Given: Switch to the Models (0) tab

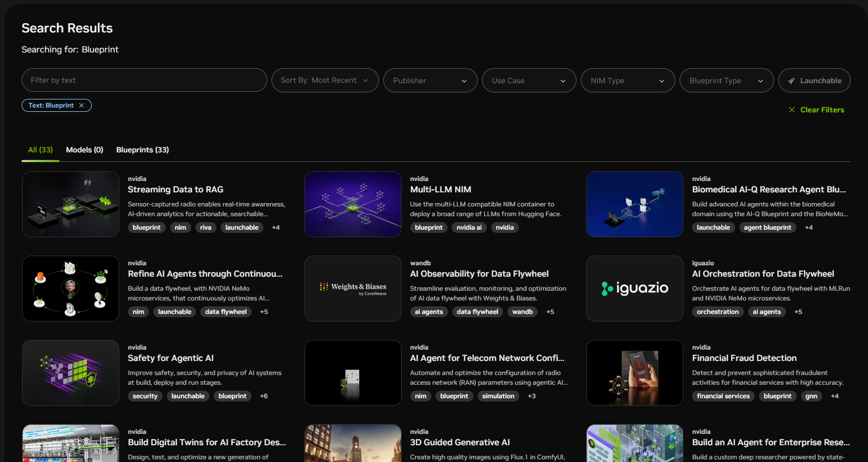Looking at the screenshot, I should pyautogui.click(x=84, y=150).
